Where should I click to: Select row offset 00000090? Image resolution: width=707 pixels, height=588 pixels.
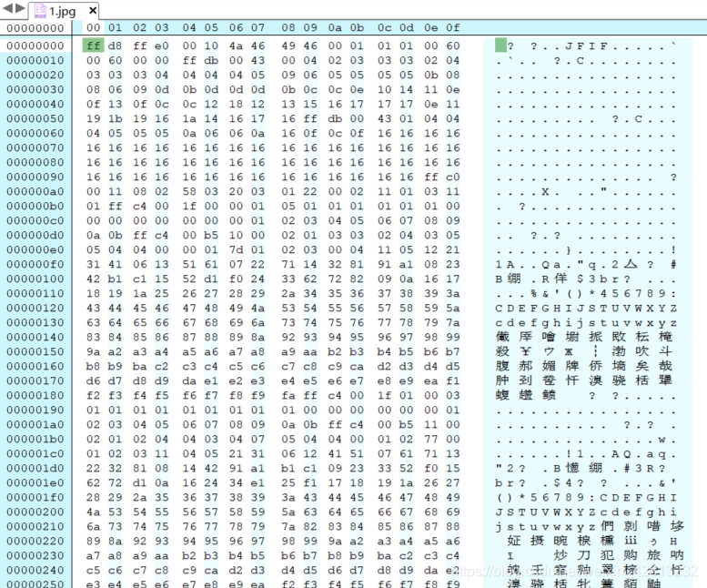(x=35, y=177)
